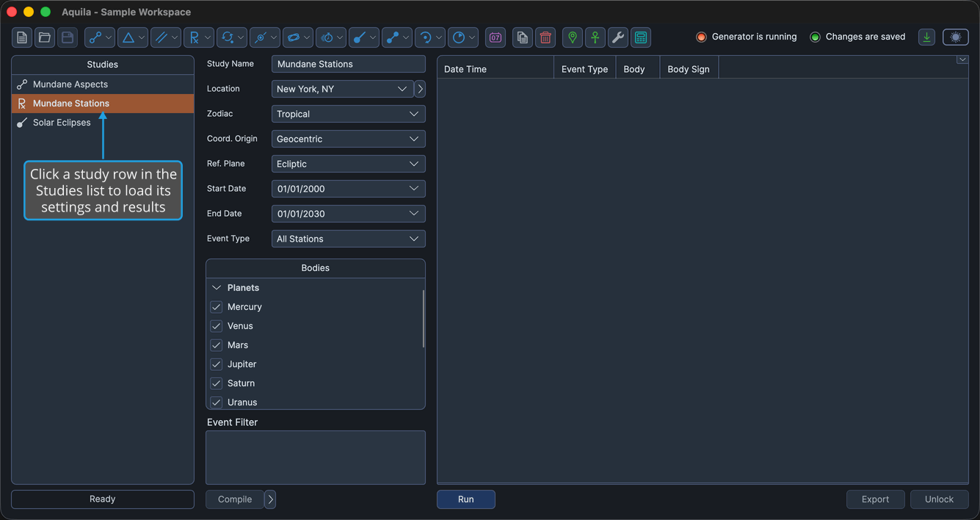The width and height of the screenshot is (980, 520).
Task: Sort by the Event Type column header
Action: point(584,69)
